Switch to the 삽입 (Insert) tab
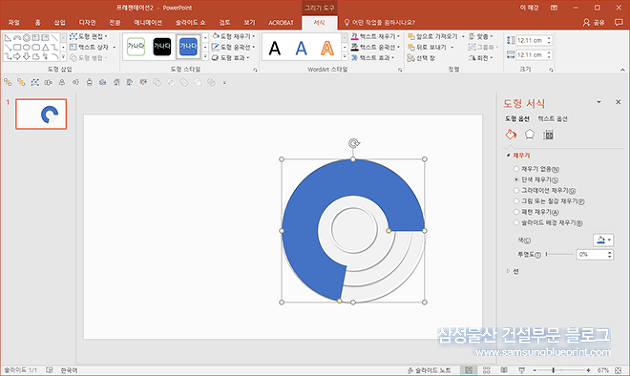This screenshot has width=630, height=376. (59, 22)
